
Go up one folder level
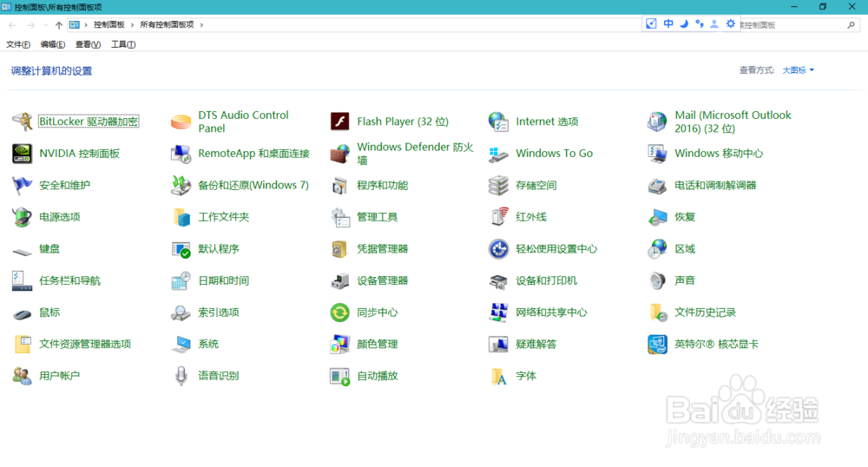click(x=59, y=25)
